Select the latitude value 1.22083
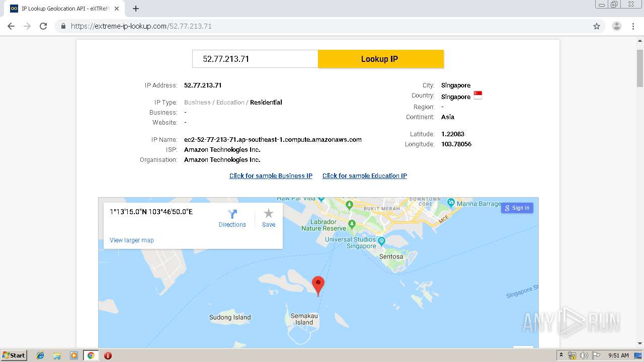The width and height of the screenshot is (644, 362). pos(453,134)
